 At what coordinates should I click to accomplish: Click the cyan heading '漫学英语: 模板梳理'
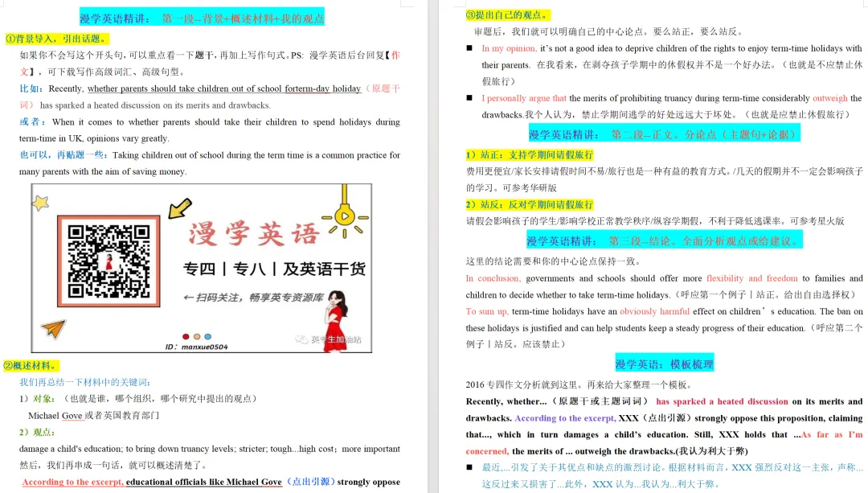(x=665, y=364)
